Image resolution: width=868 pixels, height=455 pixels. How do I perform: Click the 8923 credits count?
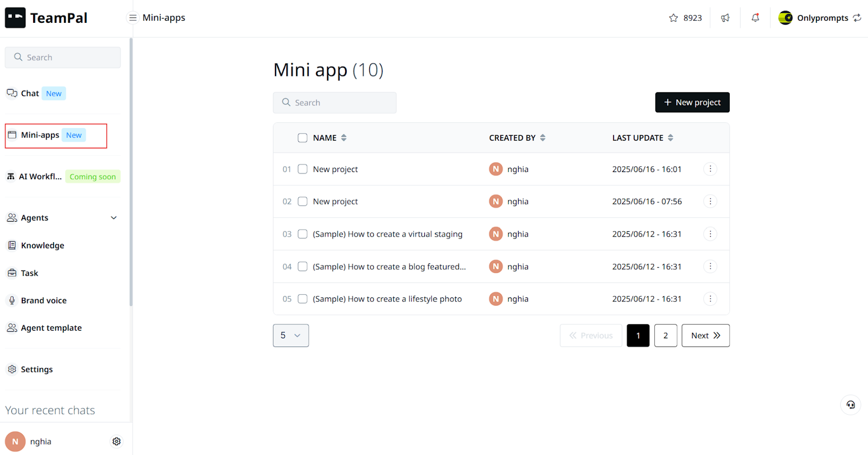point(692,18)
